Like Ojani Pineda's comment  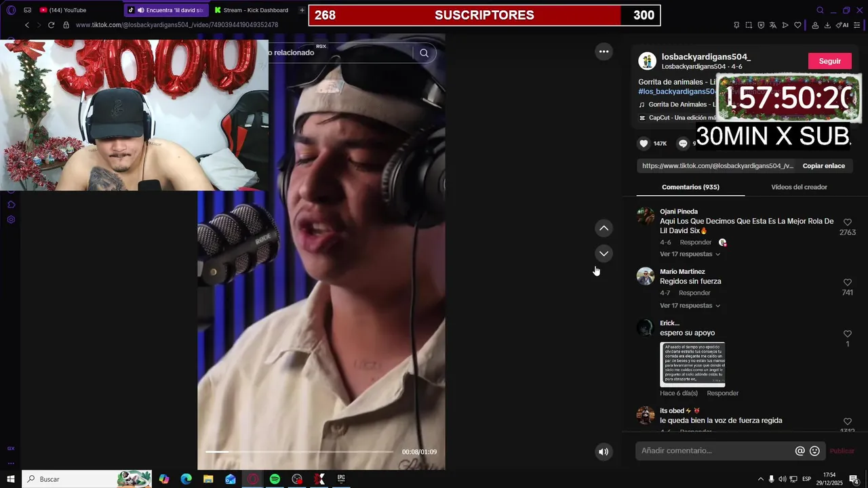click(x=847, y=222)
